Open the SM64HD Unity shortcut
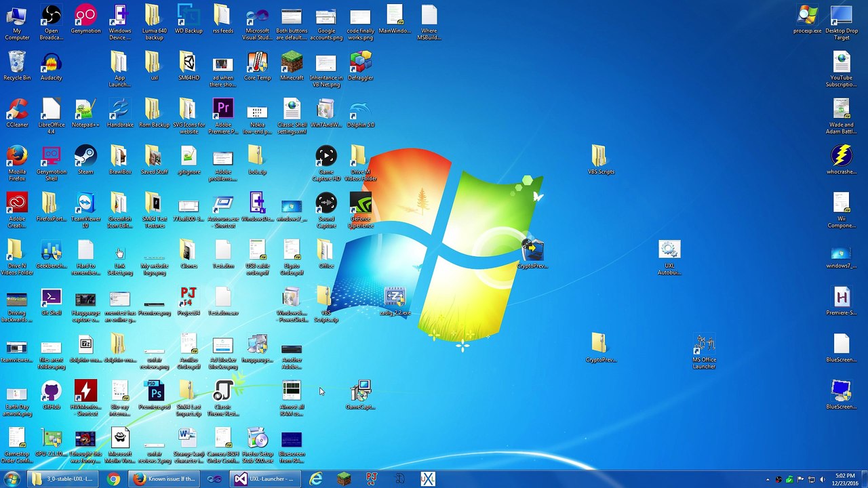 pyautogui.click(x=189, y=66)
